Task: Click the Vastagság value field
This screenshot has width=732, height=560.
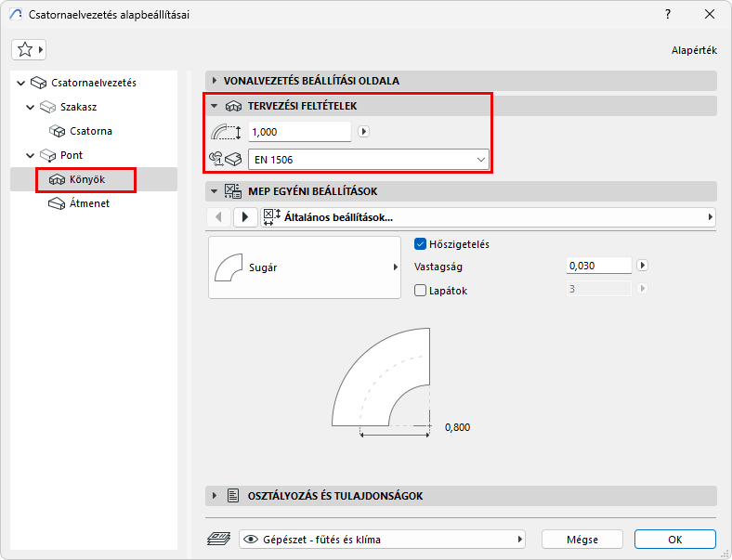Action: pyautogui.click(x=598, y=267)
